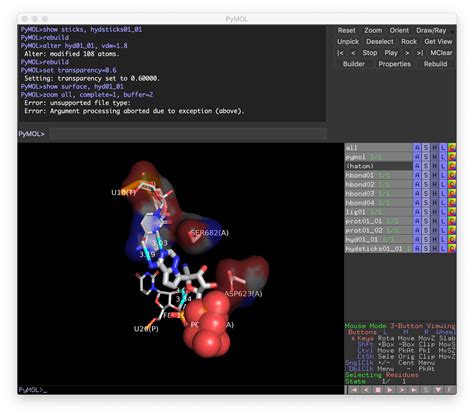Viewport: 474px width, 416px height.
Task: Click the Get View button
Action: 438,42
